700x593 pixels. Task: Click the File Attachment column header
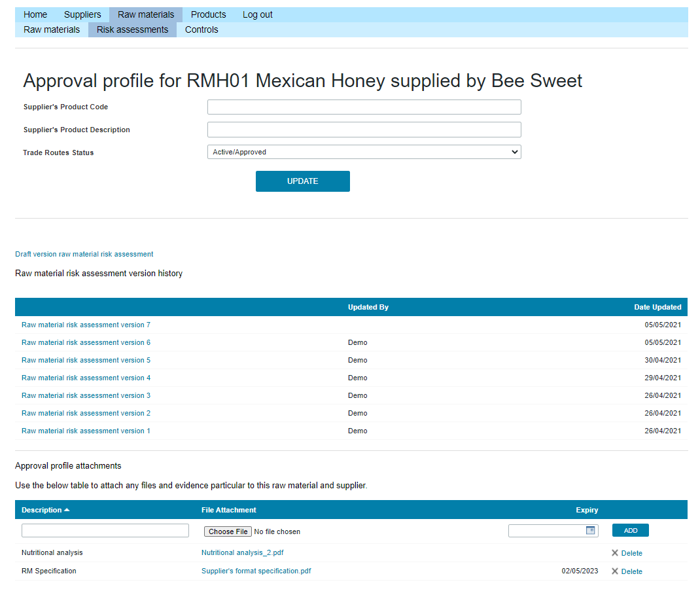tap(228, 510)
